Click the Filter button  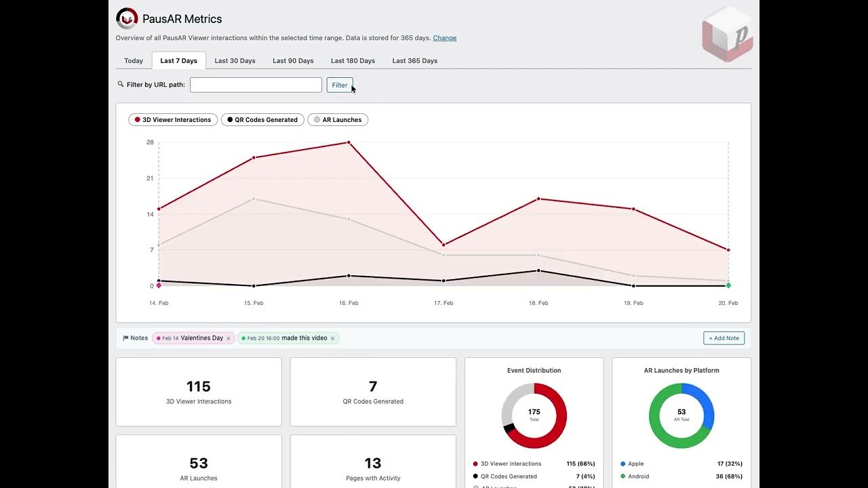pos(340,85)
